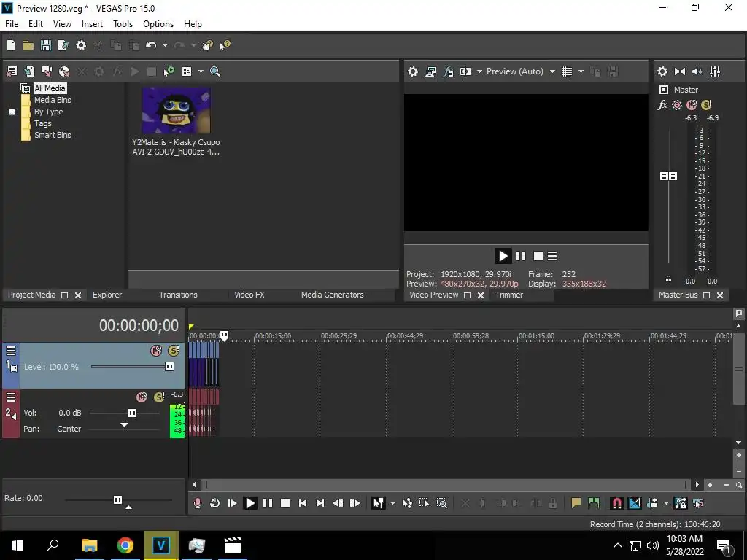Image resolution: width=747 pixels, height=560 pixels.
Task: Stop playback in the Video Preview
Action: [538, 256]
